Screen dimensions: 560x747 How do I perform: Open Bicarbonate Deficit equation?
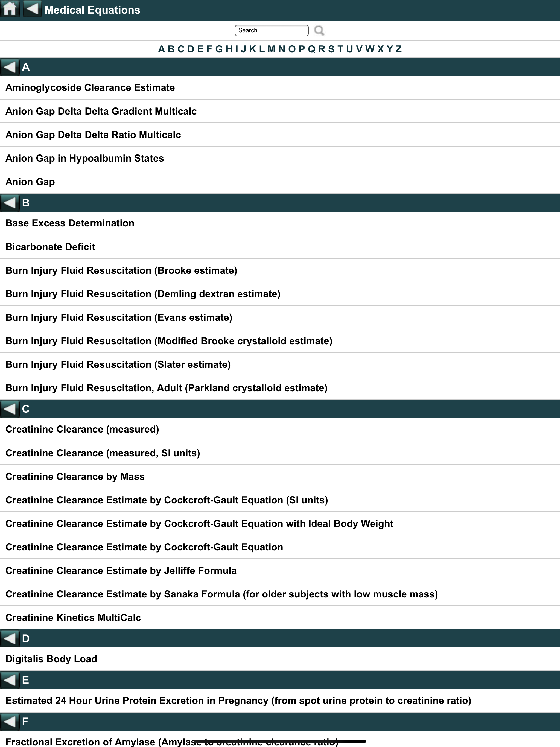pos(50,247)
